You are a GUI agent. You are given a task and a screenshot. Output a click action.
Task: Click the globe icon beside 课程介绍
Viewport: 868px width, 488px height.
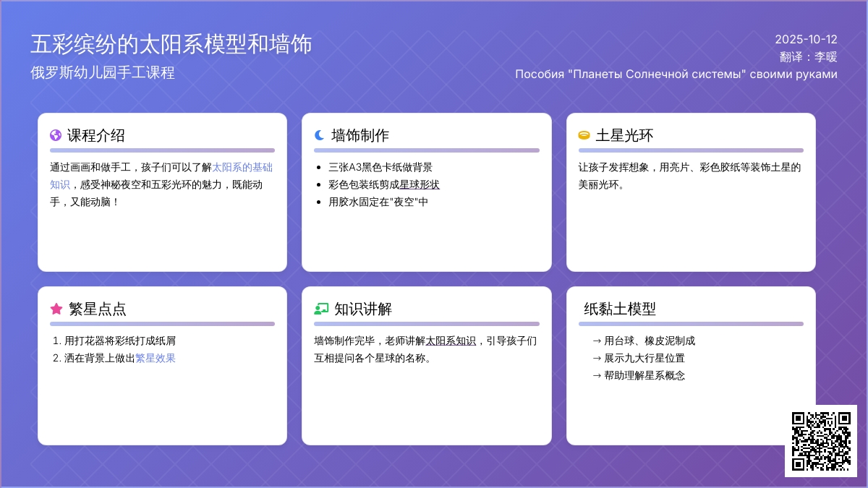point(56,135)
